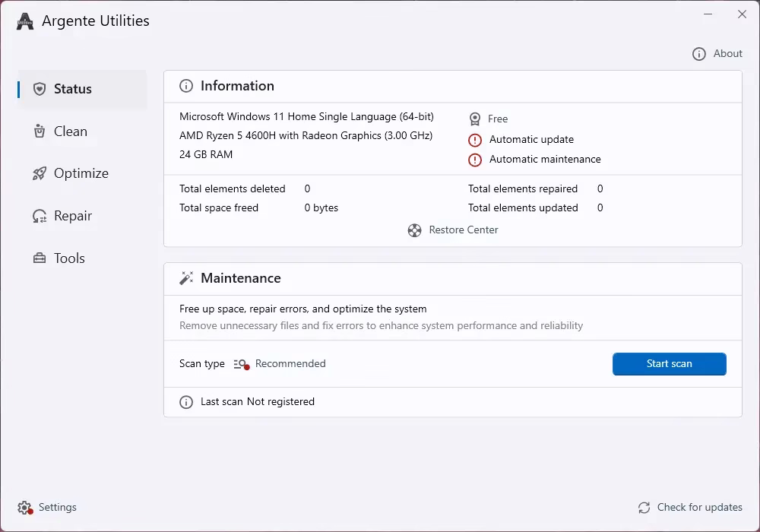The height and width of the screenshot is (532, 760).
Task: Click the Automatic maintenance warning indicator
Action: click(475, 159)
